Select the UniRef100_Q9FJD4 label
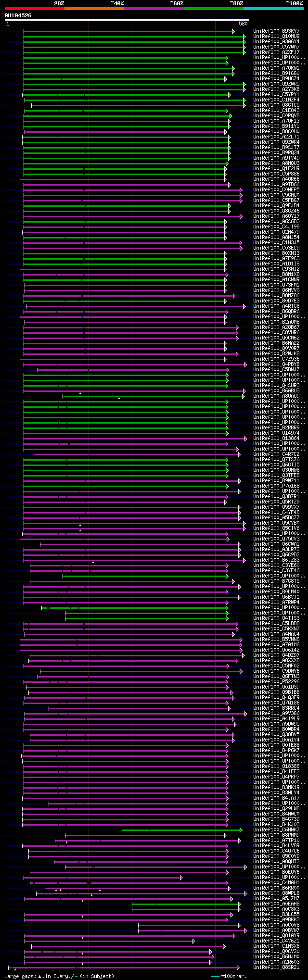308x980 pixels. (x=276, y=205)
